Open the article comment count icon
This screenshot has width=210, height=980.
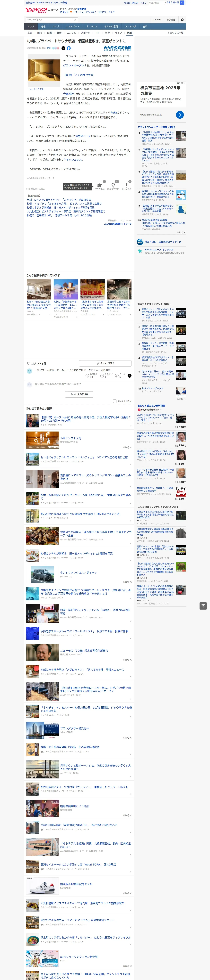click(49, 48)
